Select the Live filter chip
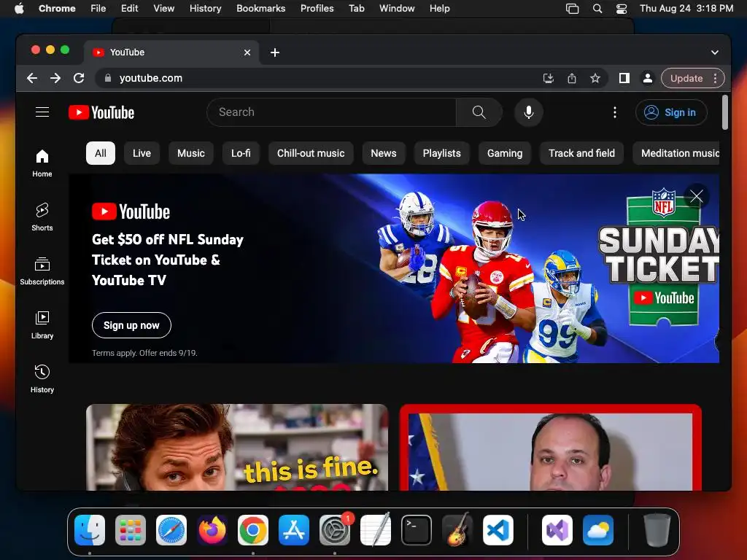This screenshot has width=747, height=560. pyautogui.click(x=142, y=153)
